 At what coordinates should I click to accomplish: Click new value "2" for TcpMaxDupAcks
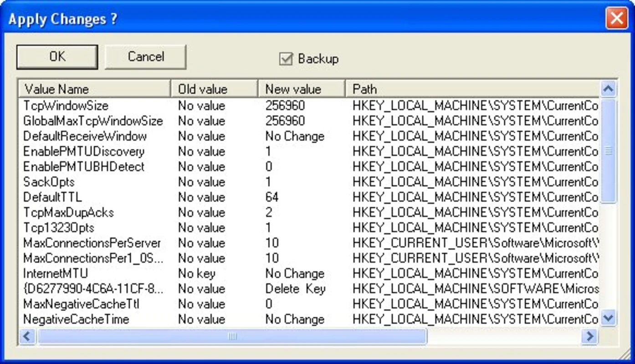269,212
